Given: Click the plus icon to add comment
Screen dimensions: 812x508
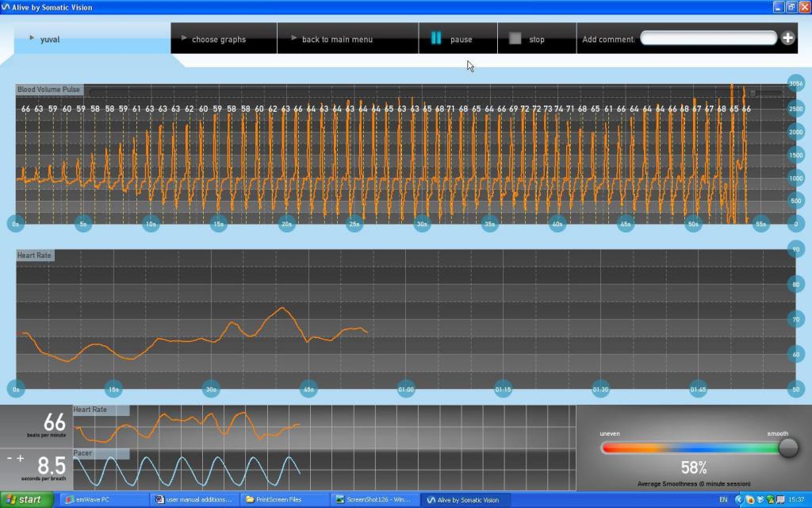Looking at the screenshot, I should click(x=787, y=37).
